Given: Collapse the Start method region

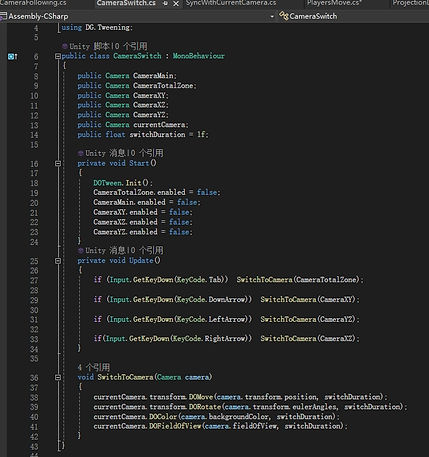Looking at the screenshot, I should point(58,163).
